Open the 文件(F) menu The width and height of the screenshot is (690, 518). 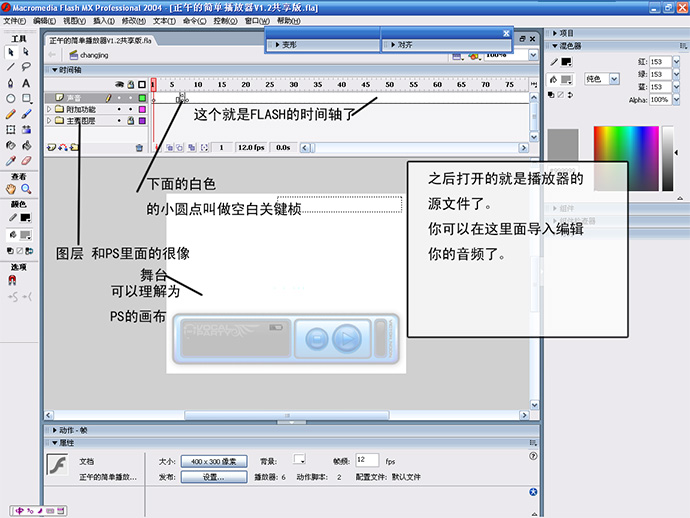click(15, 21)
